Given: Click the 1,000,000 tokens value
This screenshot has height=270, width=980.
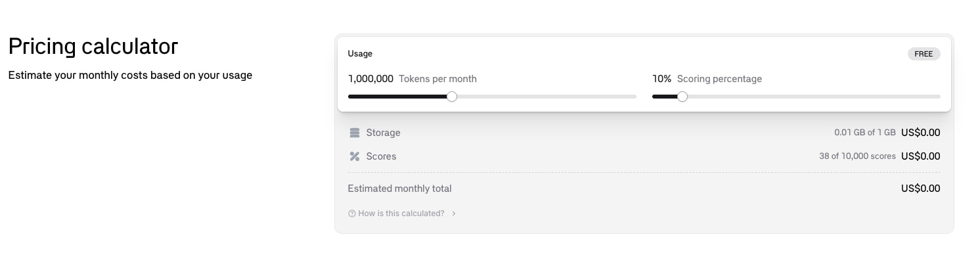Looking at the screenshot, I should [370, 79].
